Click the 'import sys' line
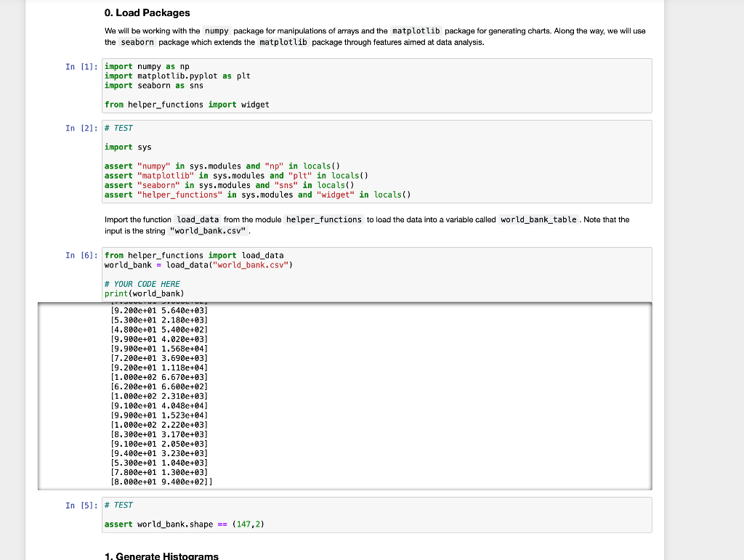Image resolution: width=744 pixels, height=560 pixels. [128, 147]
